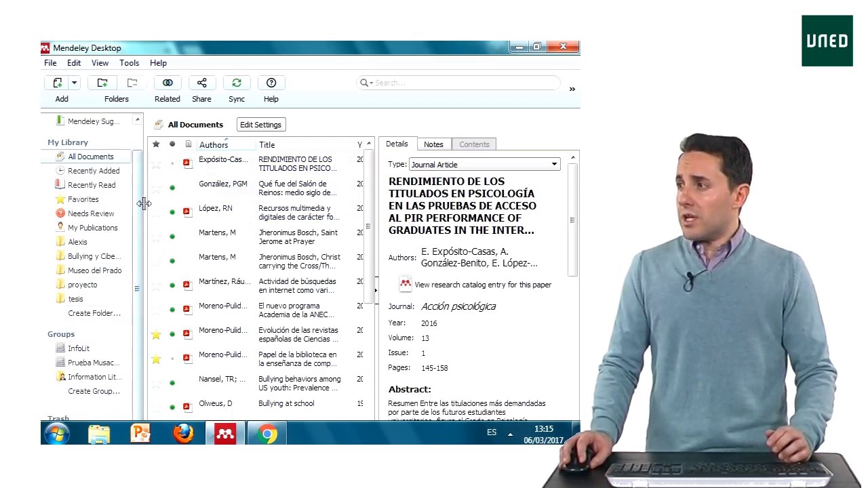The image size is (868, 488).
Task: Click View research catalog entry link
Action: click(x=482, y=285)
